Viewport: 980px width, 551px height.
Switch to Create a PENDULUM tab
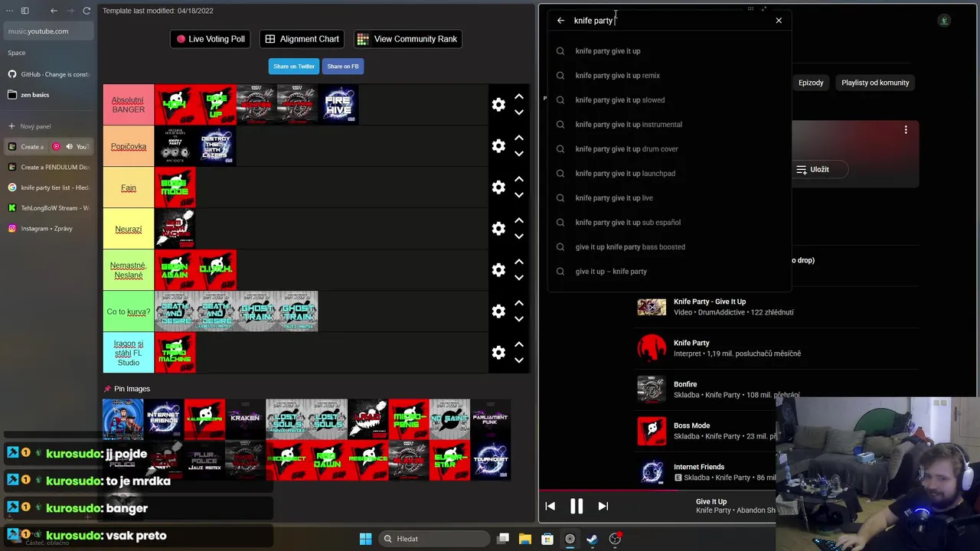49,167
